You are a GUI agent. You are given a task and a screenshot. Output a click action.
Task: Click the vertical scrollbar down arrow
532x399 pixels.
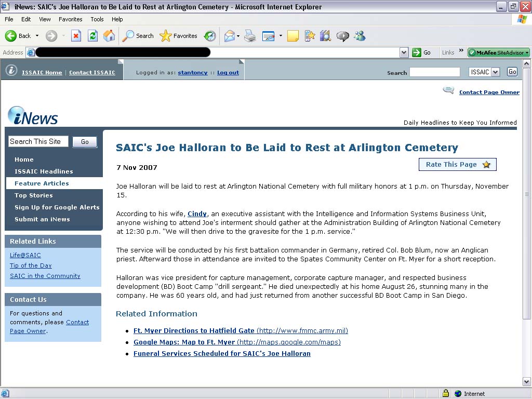[527, 382]
